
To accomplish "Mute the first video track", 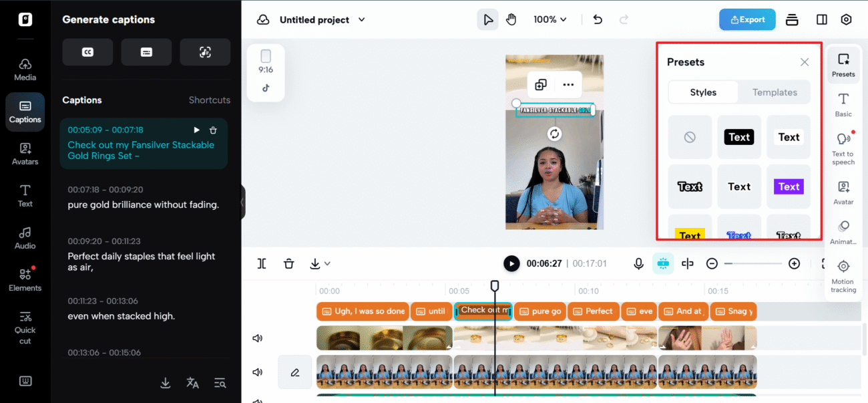I will [257, 338].
